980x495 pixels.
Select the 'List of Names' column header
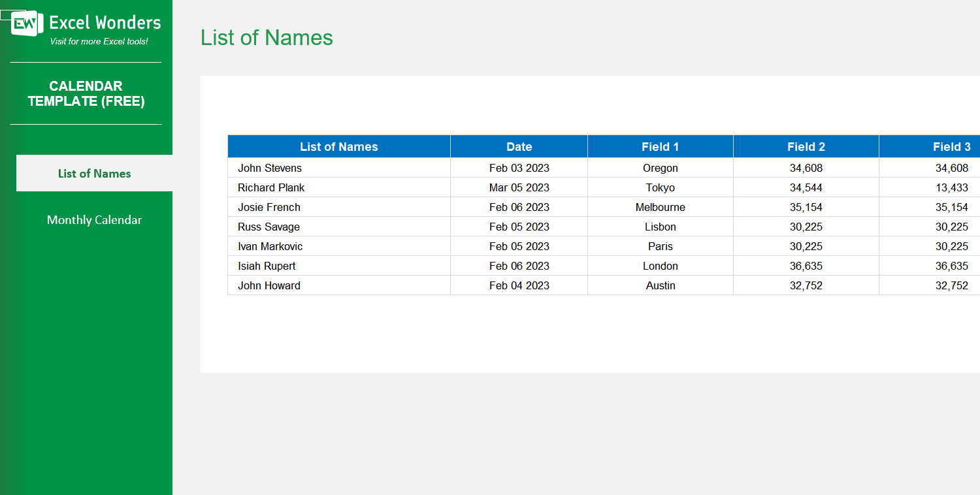click(338, 146)
